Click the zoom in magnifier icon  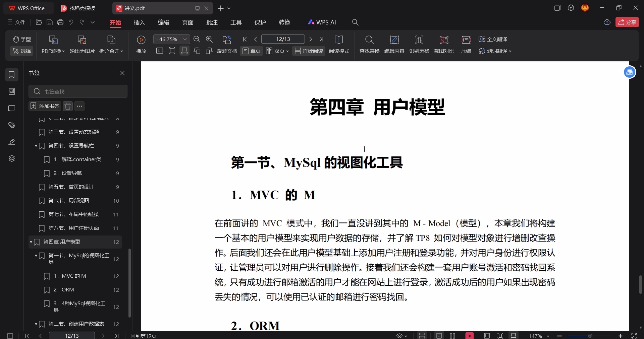[209, 39]
